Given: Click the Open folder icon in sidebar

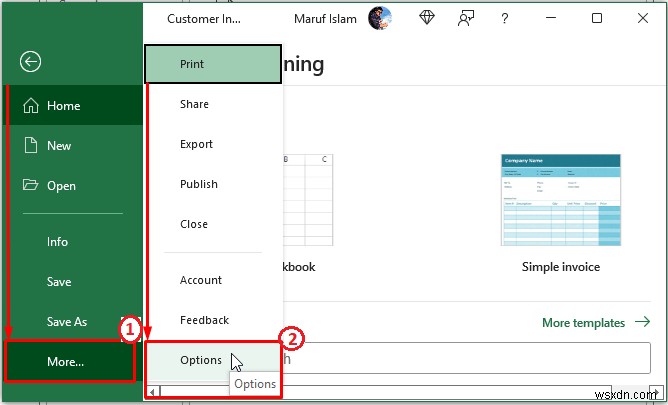Looking at the screenshot, I should tap(31, 185).
